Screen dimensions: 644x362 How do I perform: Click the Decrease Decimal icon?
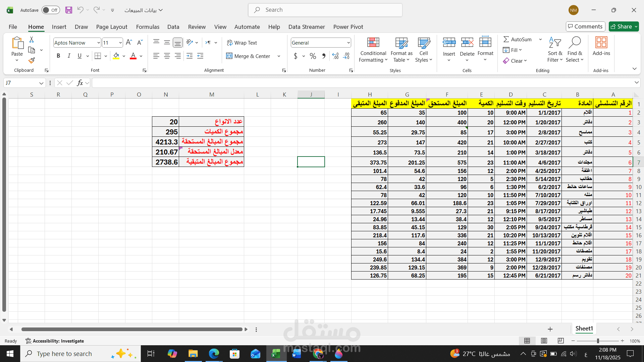346,56
